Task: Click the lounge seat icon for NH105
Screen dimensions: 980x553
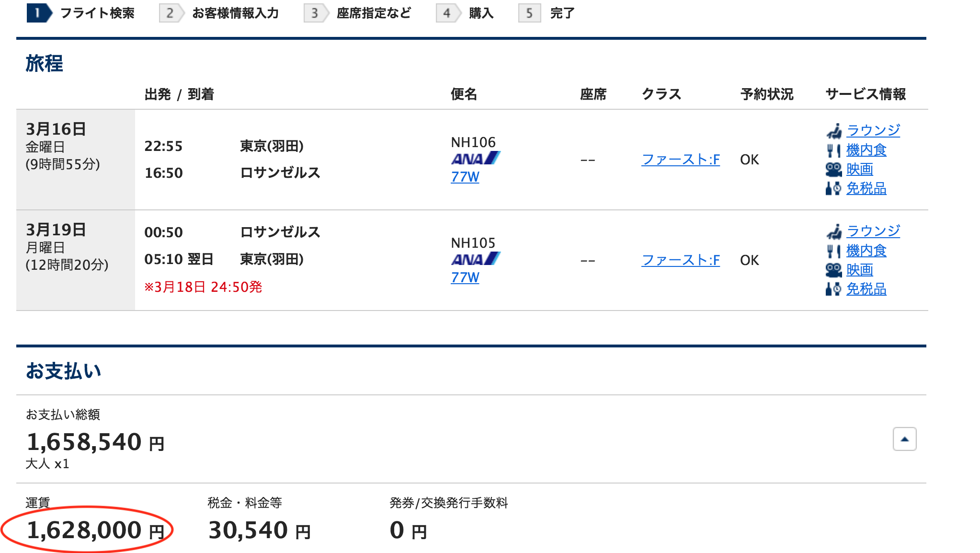Action: (834, 231)
